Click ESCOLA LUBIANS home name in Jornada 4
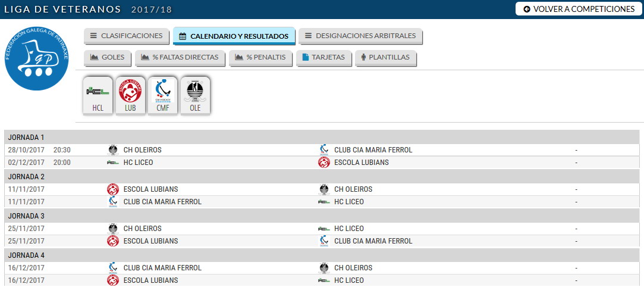 (x=150, y=280)
